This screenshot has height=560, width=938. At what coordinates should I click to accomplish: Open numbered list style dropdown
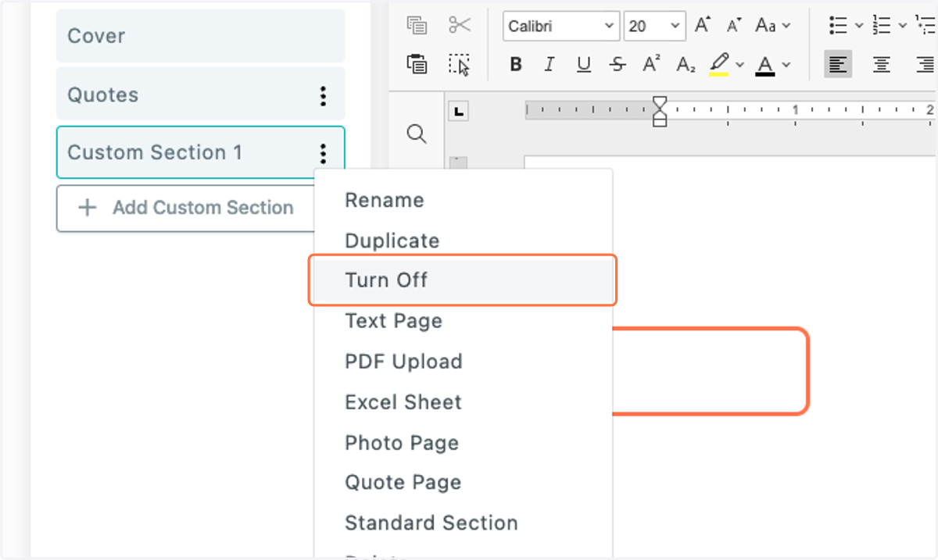coord(902,26)
